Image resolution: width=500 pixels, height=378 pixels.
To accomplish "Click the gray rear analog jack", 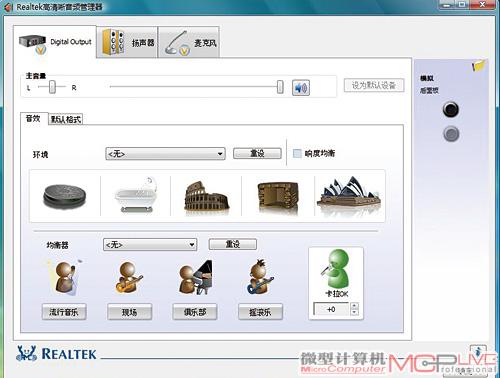I will point(451,134).
